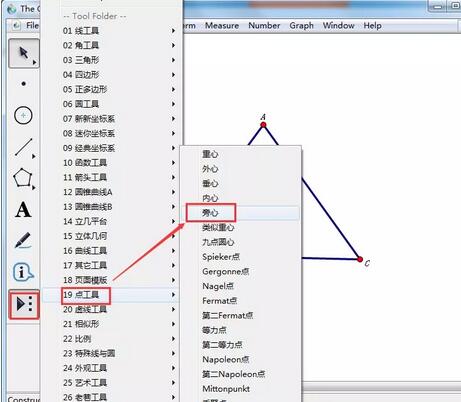Select the Compass circle tool
Viewport: 461px width, 402px height.
pos(23,116)
